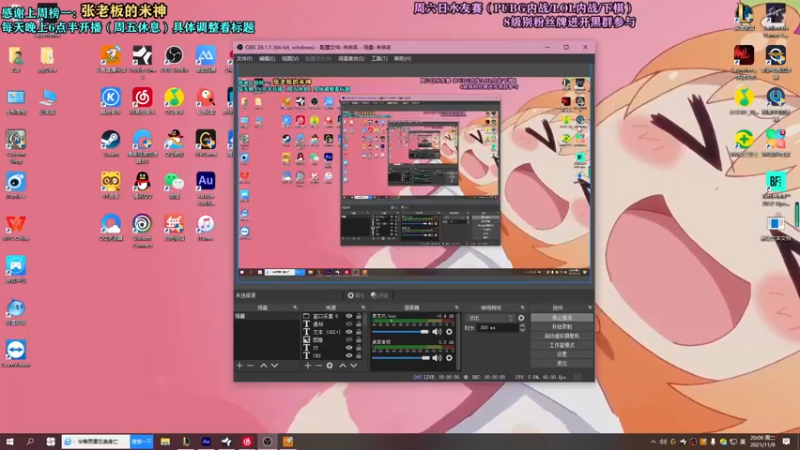800x450 pixels.
Task: Open 场景集合(S) menu in OBS
Action: tap(351, 59)
